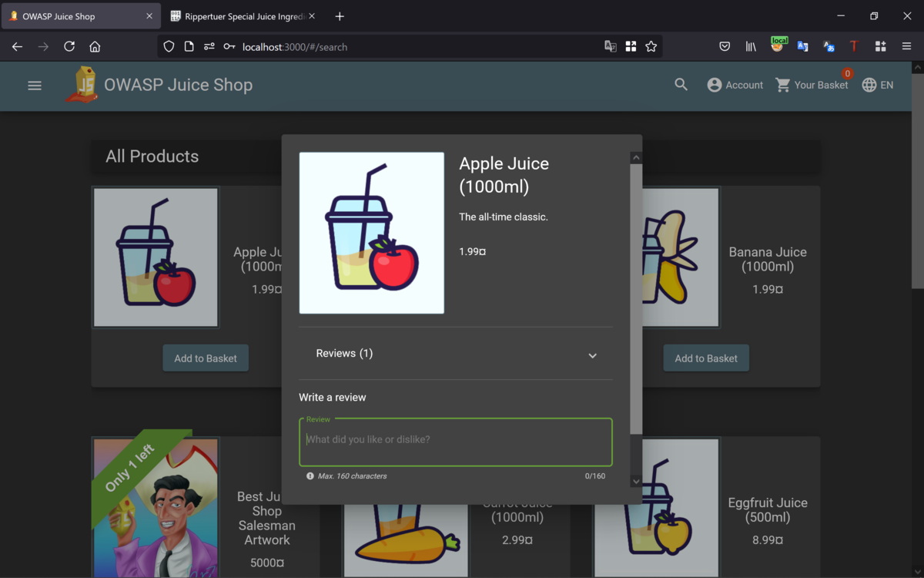Viewport: 924px width, 578px height.
Task: Click the page info document icon
Action: 189,46
